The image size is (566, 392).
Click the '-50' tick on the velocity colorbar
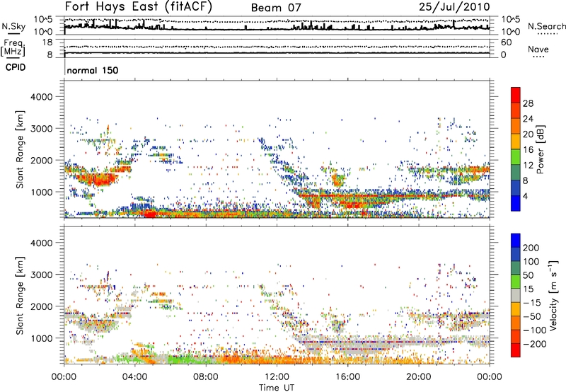point(532,316)
